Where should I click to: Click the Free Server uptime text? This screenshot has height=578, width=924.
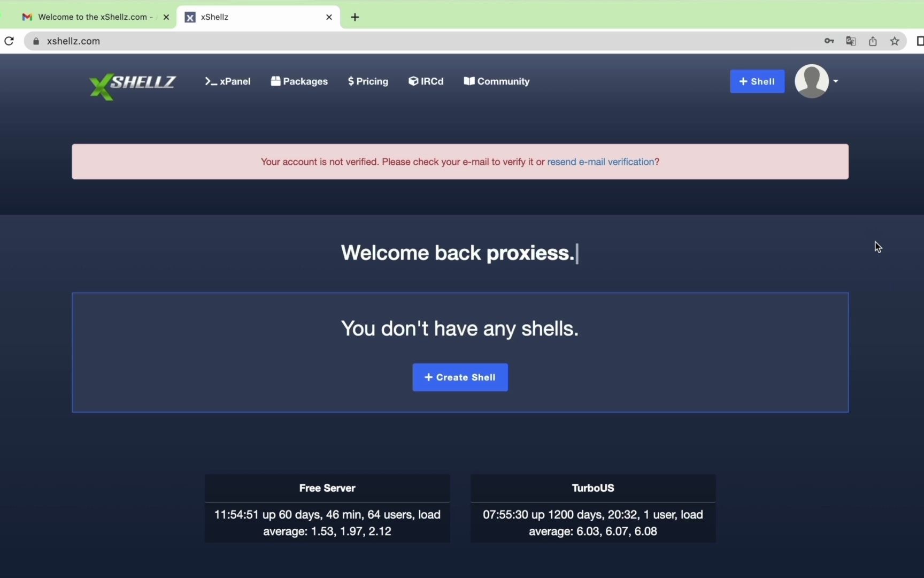(327, 523)
